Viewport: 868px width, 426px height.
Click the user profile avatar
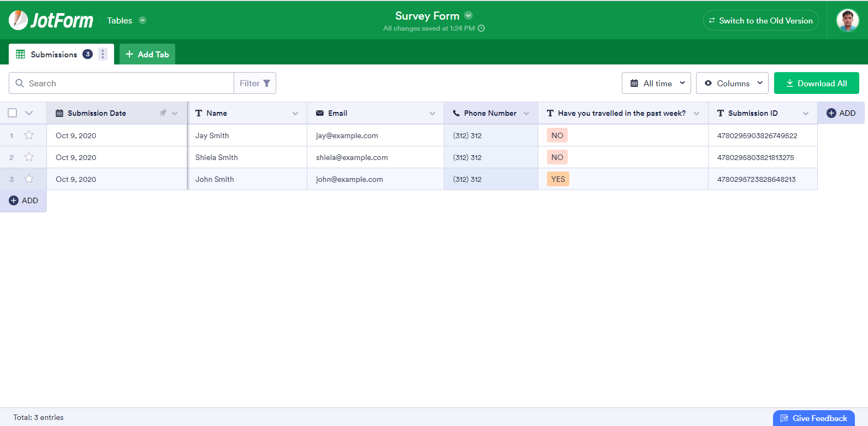click(847, 21)
